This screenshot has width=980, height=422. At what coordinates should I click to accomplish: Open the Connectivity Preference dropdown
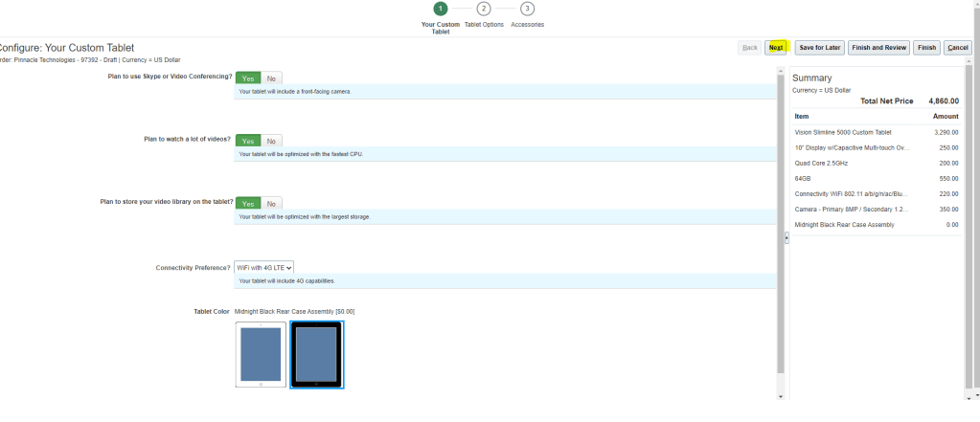coord(264,268)
